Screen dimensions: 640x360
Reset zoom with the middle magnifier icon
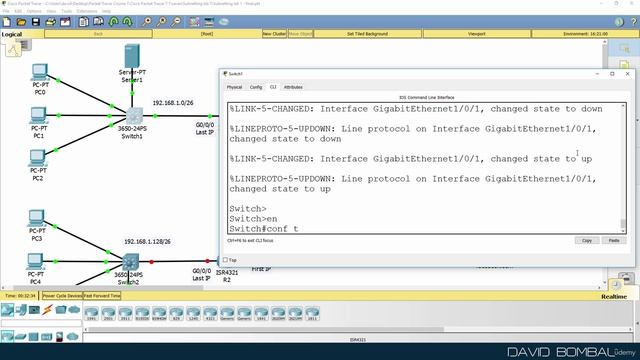[x=161, y=22]
